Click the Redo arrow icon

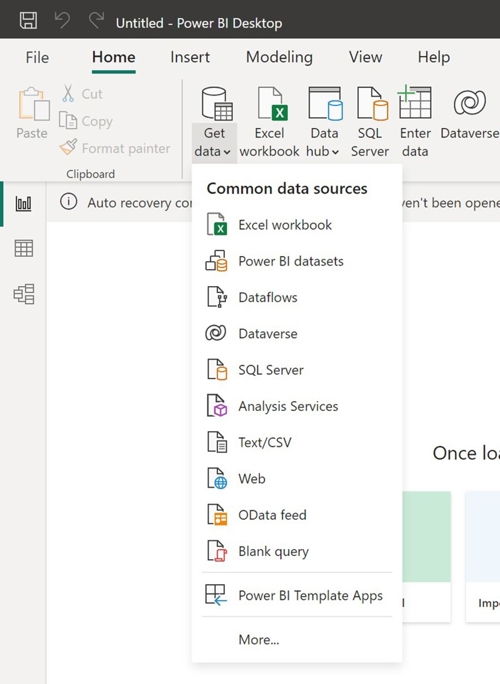96,20
